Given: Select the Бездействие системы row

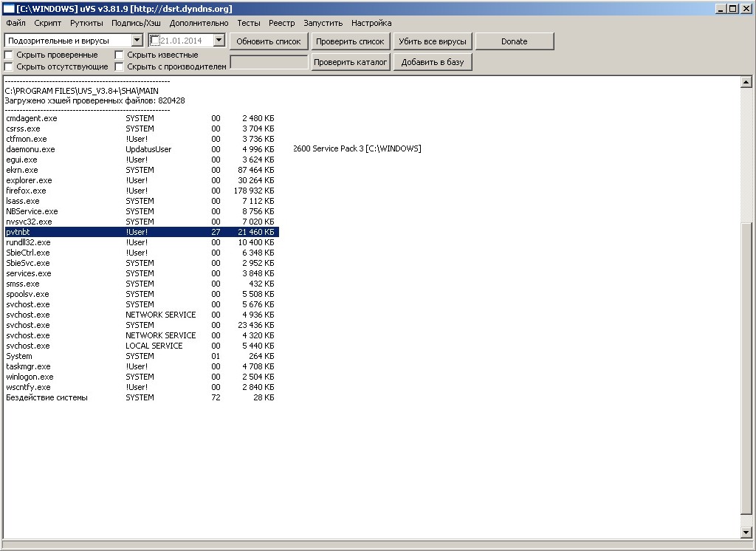Looking at the screenshot, I should (141, 397).
